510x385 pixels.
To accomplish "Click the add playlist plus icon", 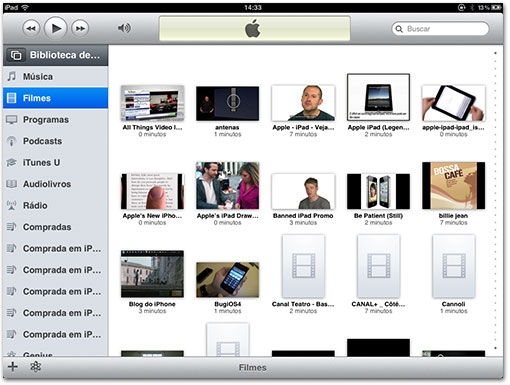I will coord(13,367).
